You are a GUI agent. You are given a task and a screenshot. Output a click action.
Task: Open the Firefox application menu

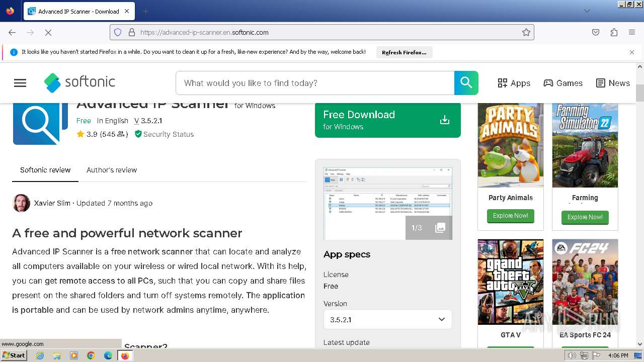(632, 32)
